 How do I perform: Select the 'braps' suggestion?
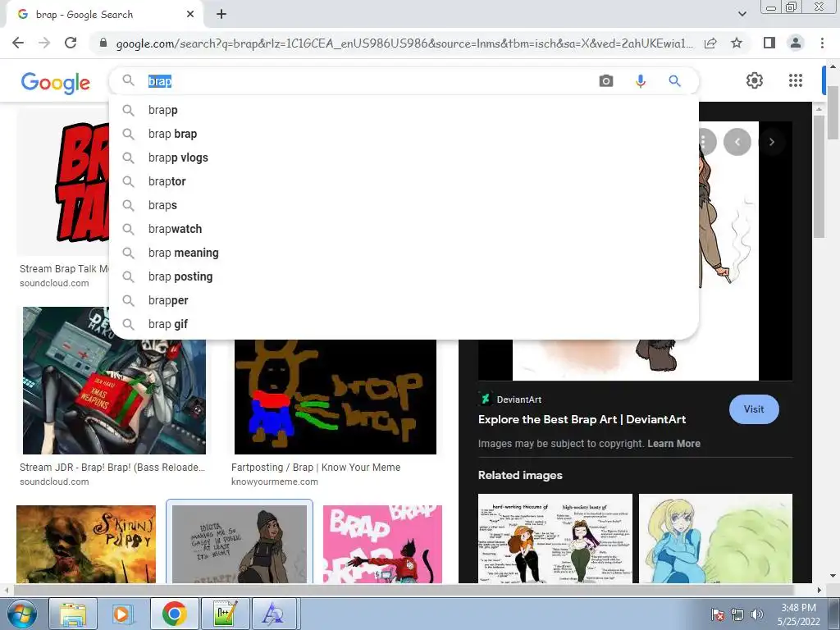click(404, 205)
